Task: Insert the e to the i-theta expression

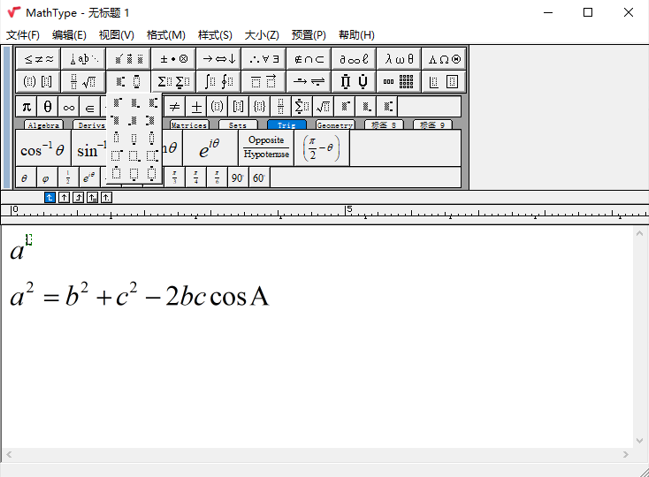Action: 210,149
